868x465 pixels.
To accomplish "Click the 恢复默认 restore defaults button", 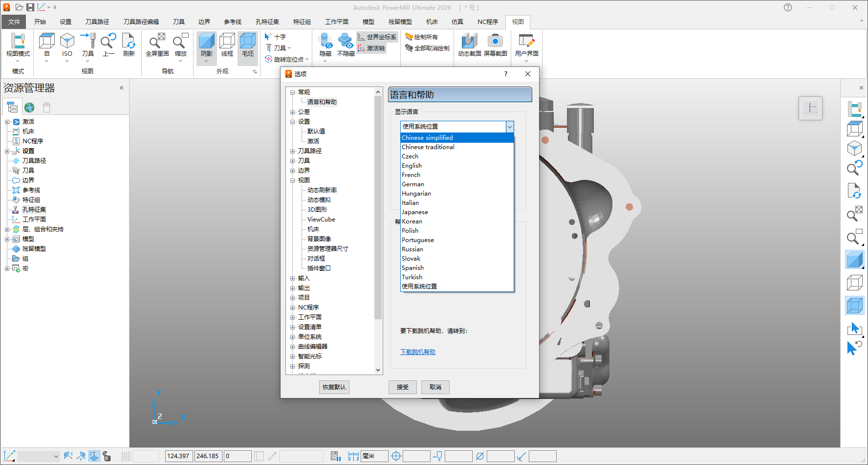I will (334, 387).
